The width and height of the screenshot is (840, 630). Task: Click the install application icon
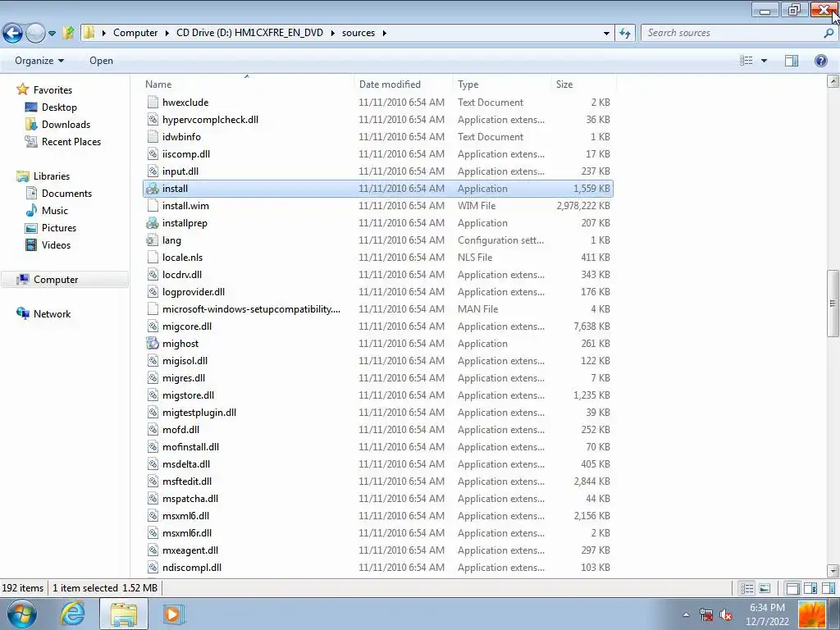click(x=153, y=189)
